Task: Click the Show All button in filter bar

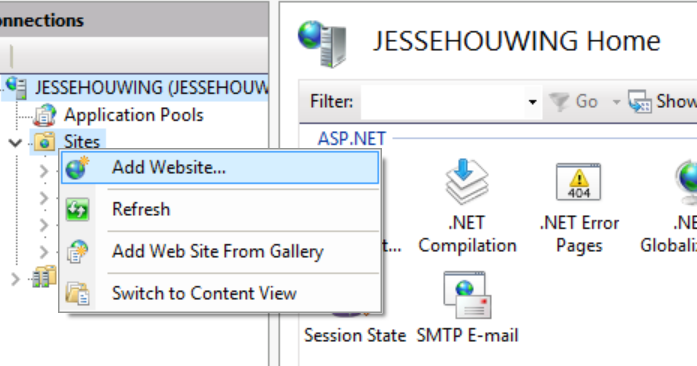Action: coord(662,102)
